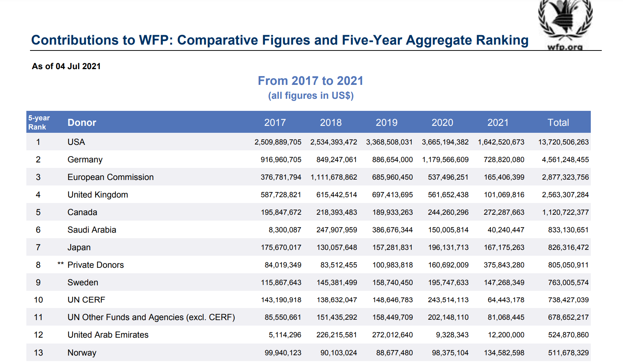The width and height of the screenshot is (623, 364).
Task: Click Norway 2019 value 88,677,480
Action: (x=394, y=353)
